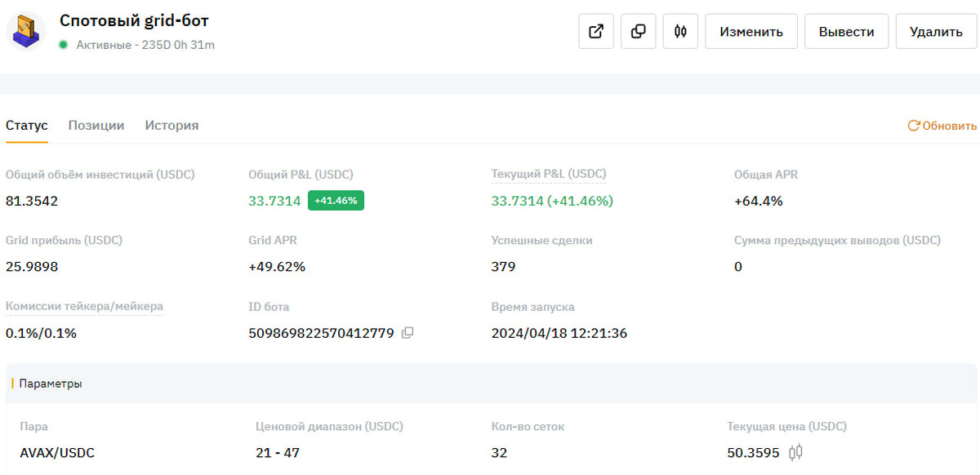Click the Комиссии тейкера/мейкера label
Screen dimensions: 980x475
[84, 307]
